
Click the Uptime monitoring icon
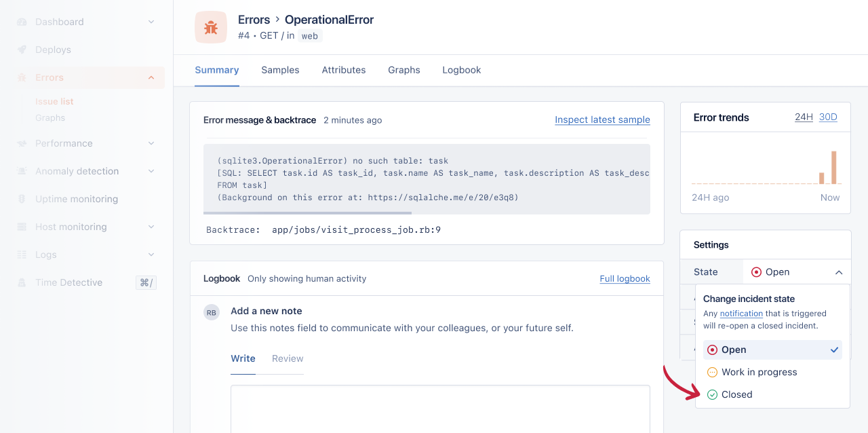click(x=20, y=199)
